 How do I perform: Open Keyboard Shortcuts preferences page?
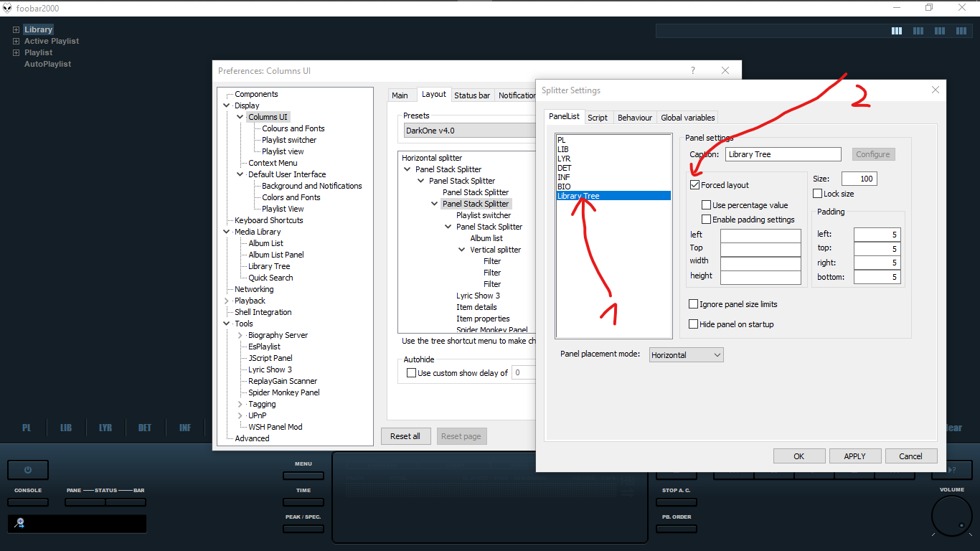point(269,220)
